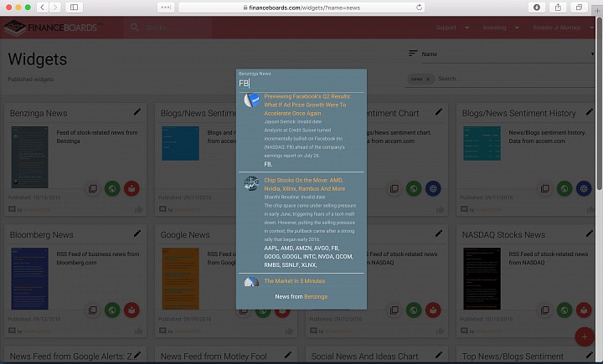The height and width of the screenshot is (364, 603).
Task: Copy the Sentiment Chart widget
Action: coord(394,189)
